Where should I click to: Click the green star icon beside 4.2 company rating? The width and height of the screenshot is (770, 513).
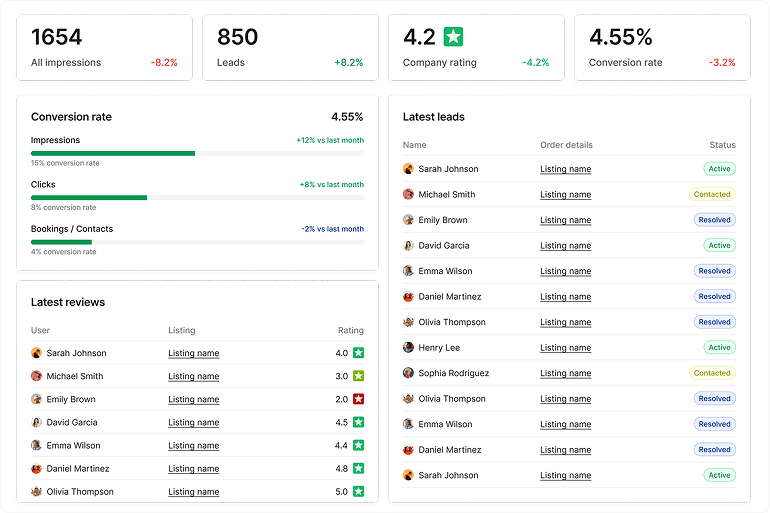click(453, 37)
